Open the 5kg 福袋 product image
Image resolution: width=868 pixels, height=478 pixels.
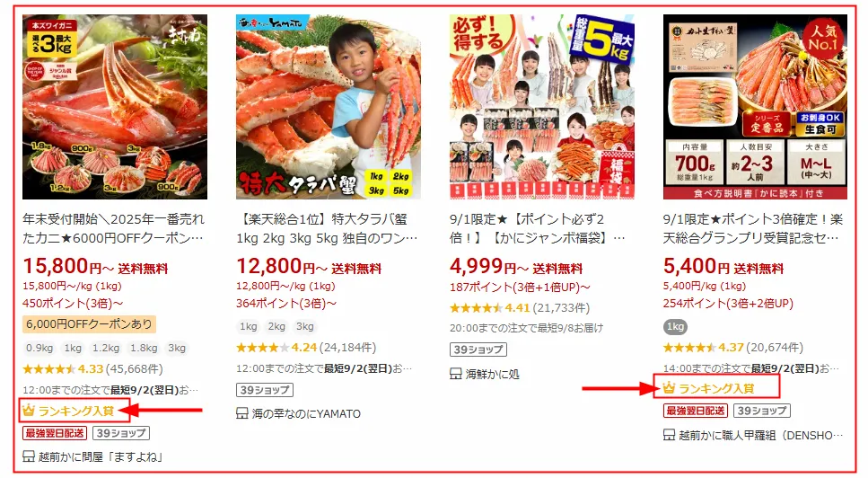click(x=542, y=107)
